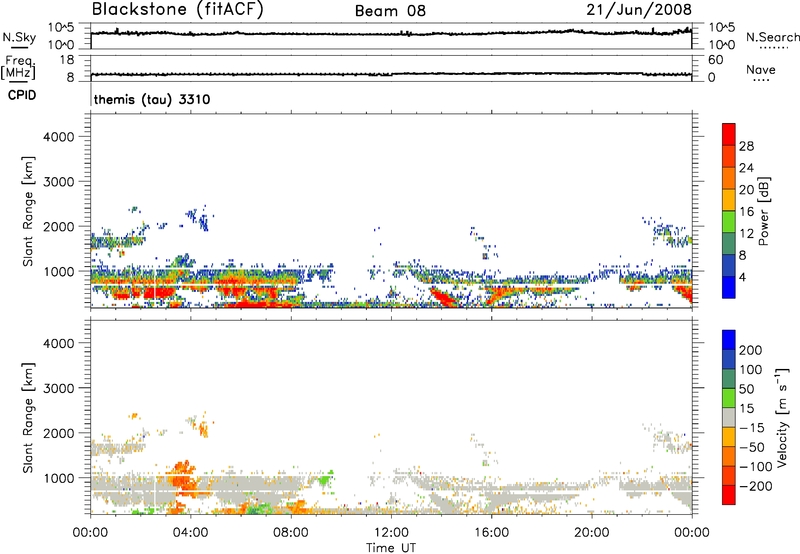
Task: Click the green velocity patch near 09:30
Action: click(x=325, y=479)
